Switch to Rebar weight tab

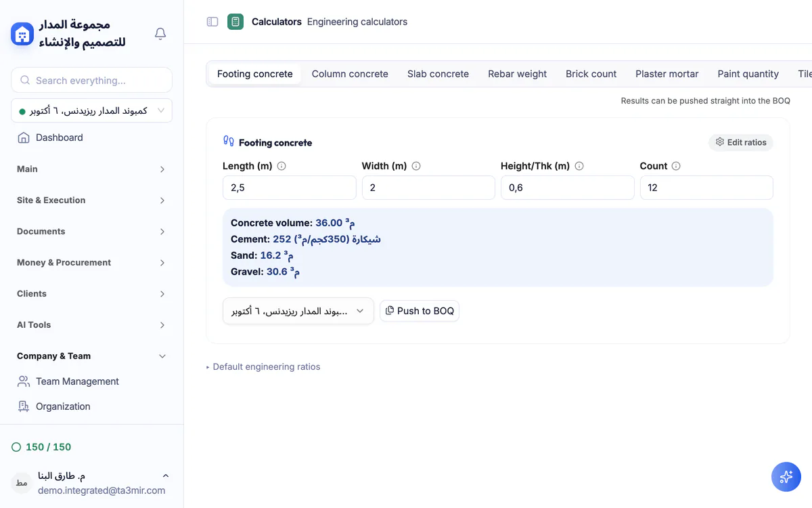pyautogui.click(x=517, y=74)
